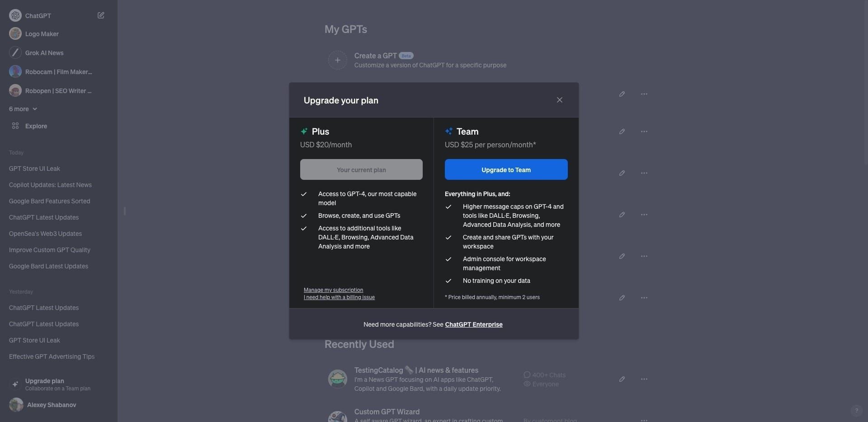Click I need help with a billing issue
Screen dimensions: 868x422
coord(340,297)
